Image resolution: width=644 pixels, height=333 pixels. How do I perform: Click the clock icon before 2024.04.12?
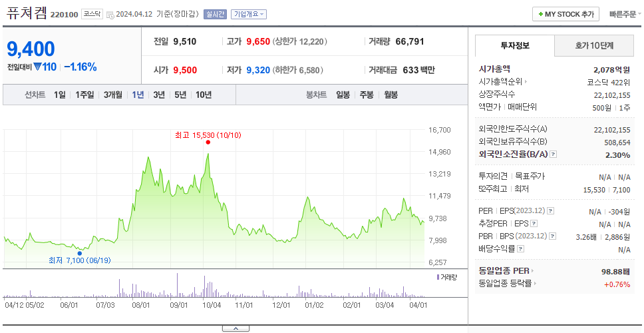[110, 15]
